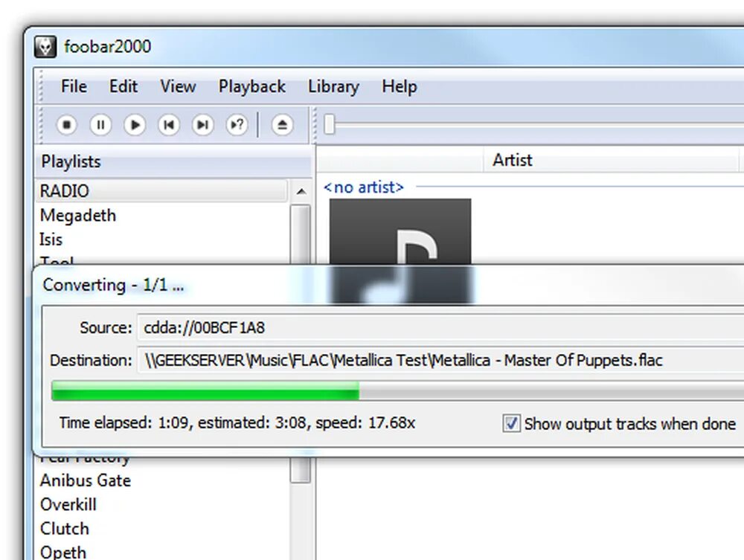Click the Converting dialog title bar
The width and height of the screenshot is (744, 560).
[388, 286]
